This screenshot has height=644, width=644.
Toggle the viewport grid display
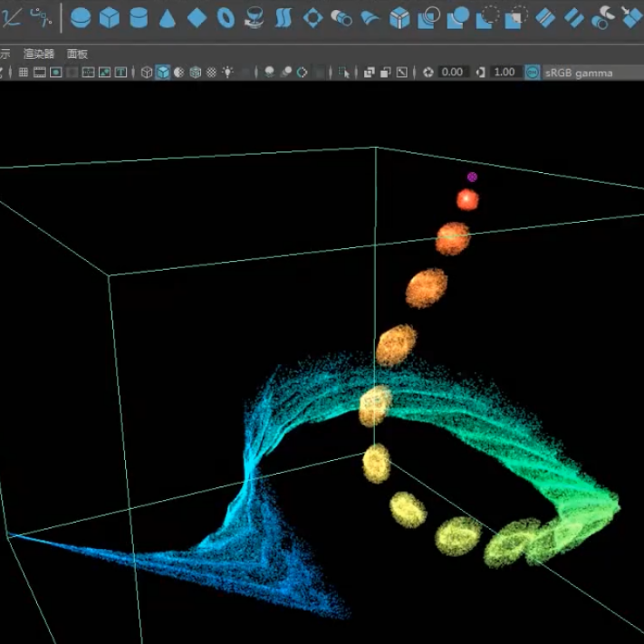tap(24, 72)
